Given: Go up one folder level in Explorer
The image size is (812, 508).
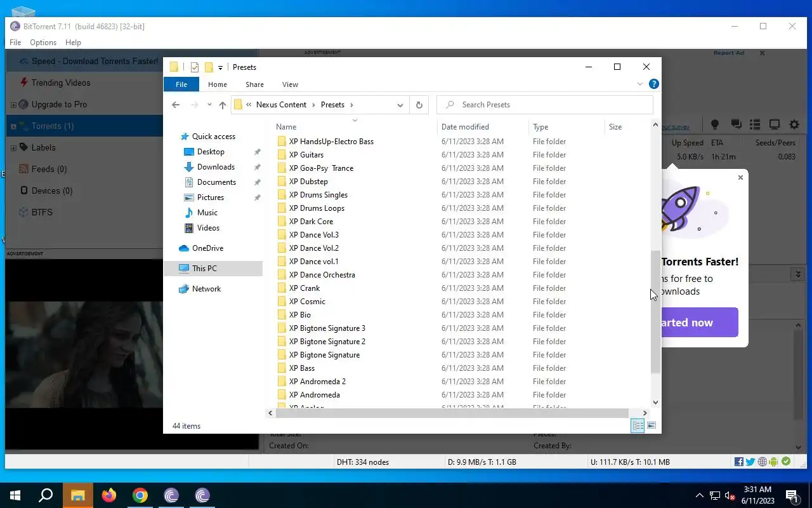Looking at the screenshot, I should (x=222, y=105).
